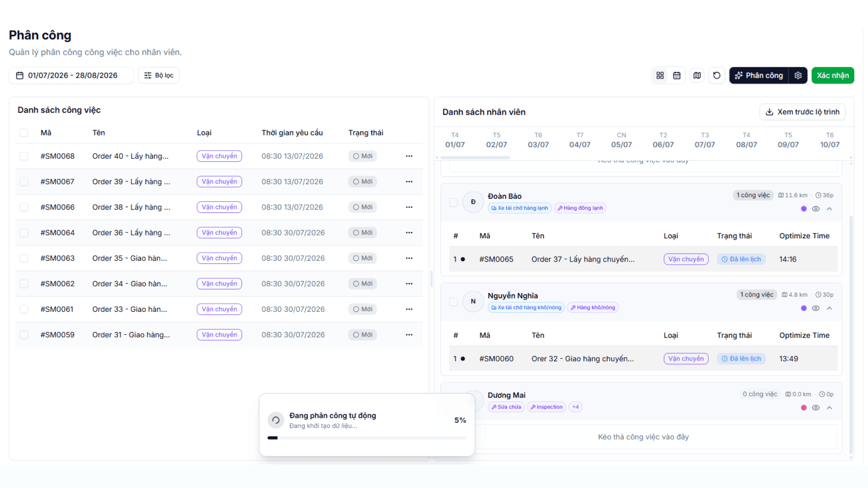Viewport: 868px width, 488px height.
Task: Open the more options for #SM0059
Action: click(x=409, y=335)
